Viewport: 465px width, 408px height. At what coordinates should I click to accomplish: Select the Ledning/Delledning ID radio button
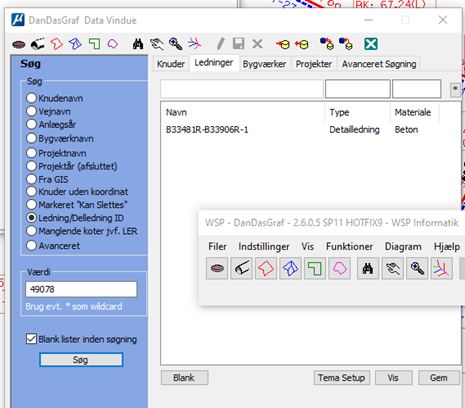pyautogui.click(x=31, y=218)
